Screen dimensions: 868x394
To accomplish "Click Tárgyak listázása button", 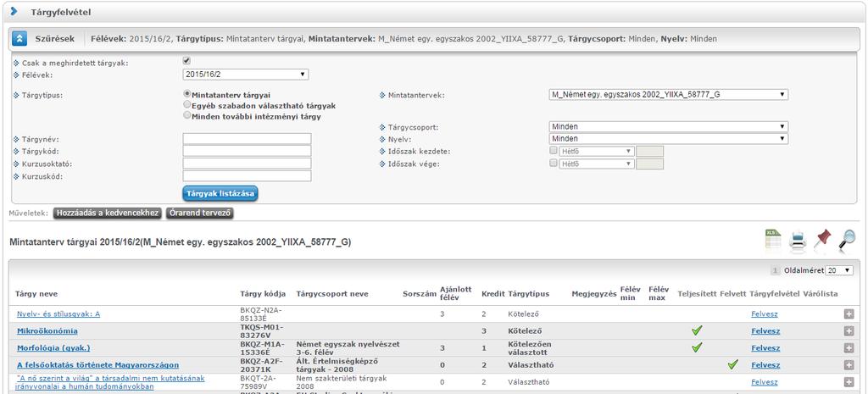I will 220,194.
